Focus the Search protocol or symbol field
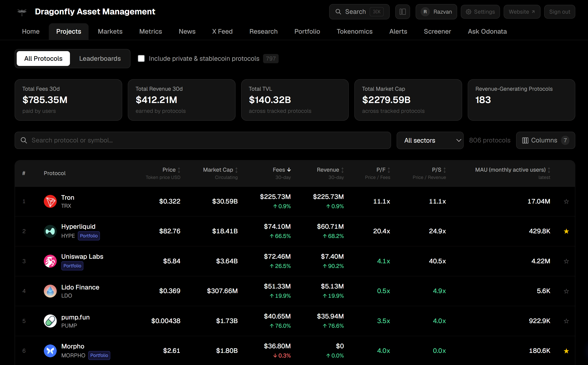This screenshot has height=365, width=588. click(203, 140)
